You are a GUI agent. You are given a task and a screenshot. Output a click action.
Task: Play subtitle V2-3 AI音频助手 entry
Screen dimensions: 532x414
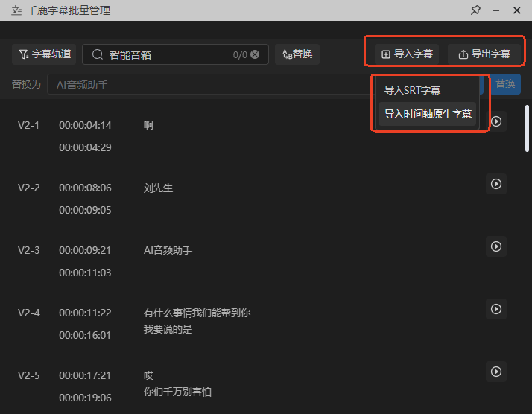[496, 246]
